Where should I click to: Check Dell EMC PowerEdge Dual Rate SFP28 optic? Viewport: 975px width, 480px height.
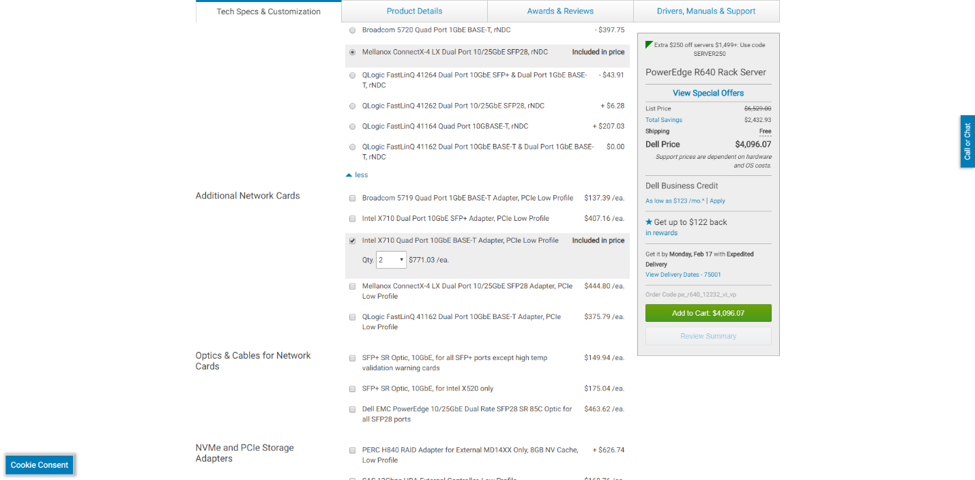coord(353,410)
